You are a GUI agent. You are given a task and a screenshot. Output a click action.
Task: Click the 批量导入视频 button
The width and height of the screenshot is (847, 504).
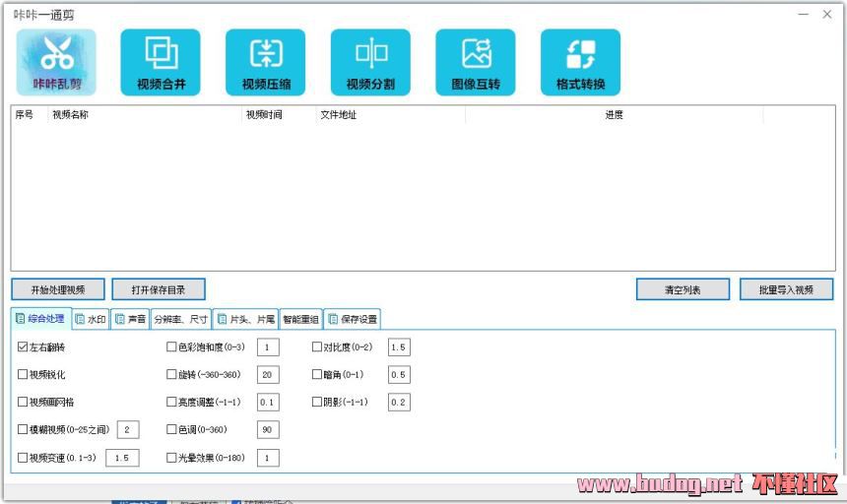786,289
